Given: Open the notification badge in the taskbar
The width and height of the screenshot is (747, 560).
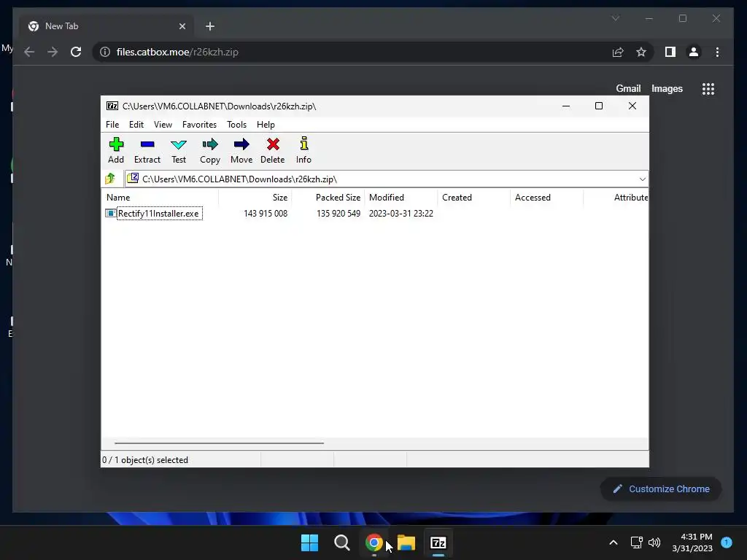Looking at the screenshot, I should (x=727, y=542).
